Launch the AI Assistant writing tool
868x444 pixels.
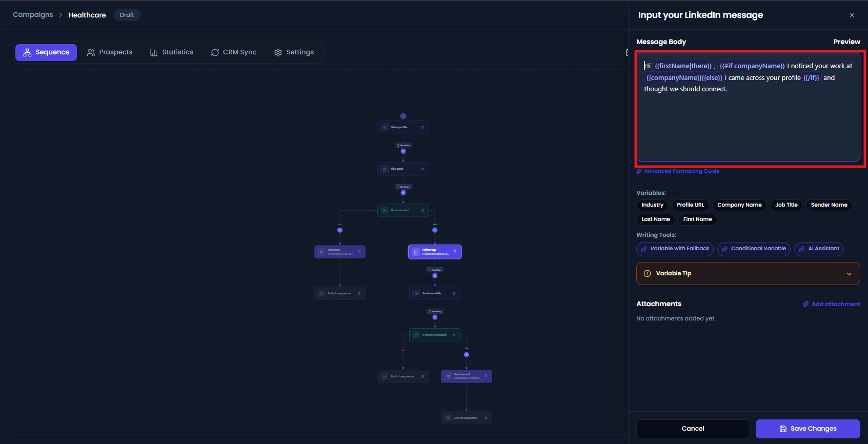point(819,249)
